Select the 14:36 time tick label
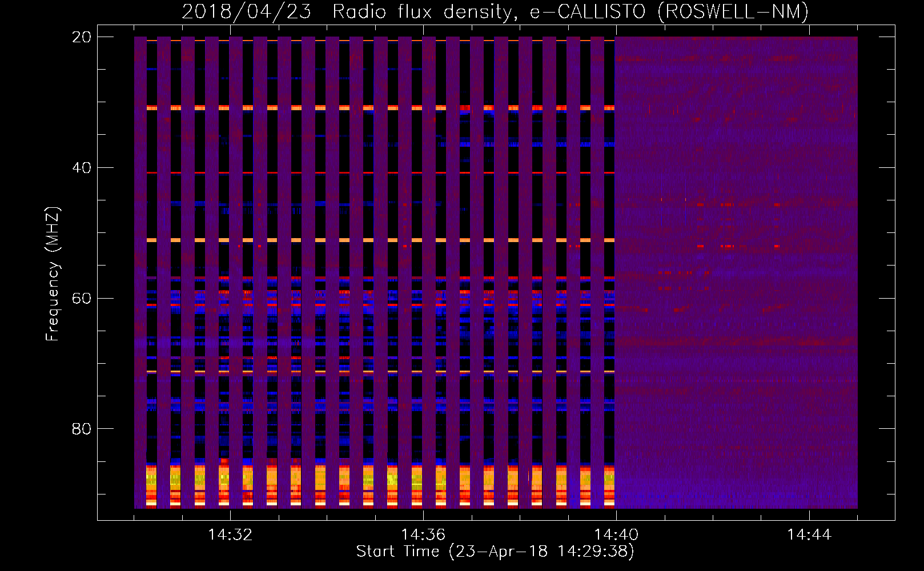The image size is (924, 571). 423,535
